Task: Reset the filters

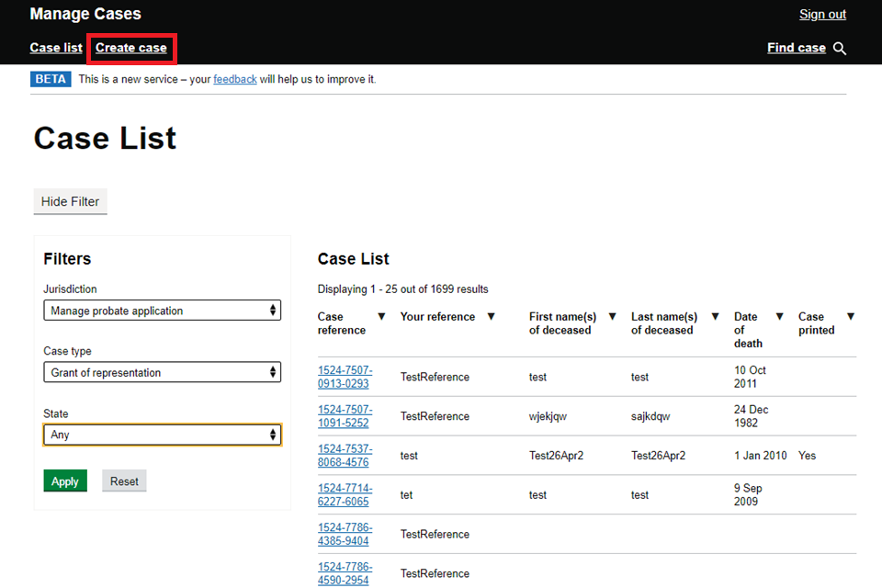Action: point(124,481)
